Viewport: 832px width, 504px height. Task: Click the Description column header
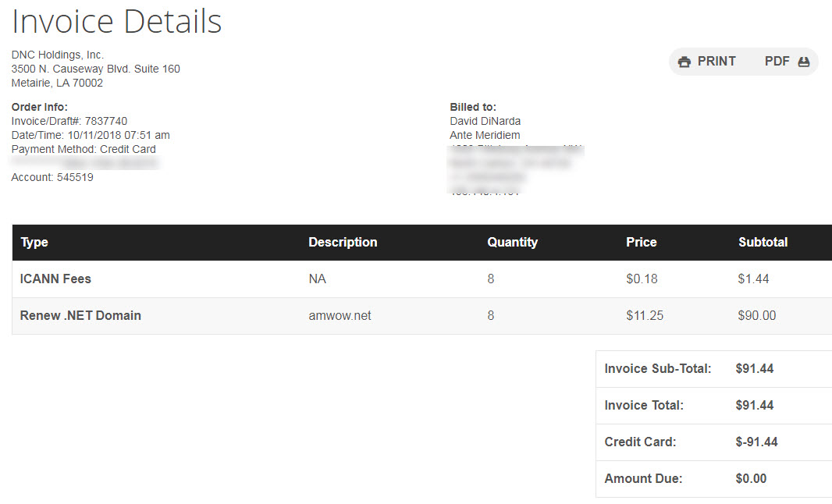[x=343, y=243]
